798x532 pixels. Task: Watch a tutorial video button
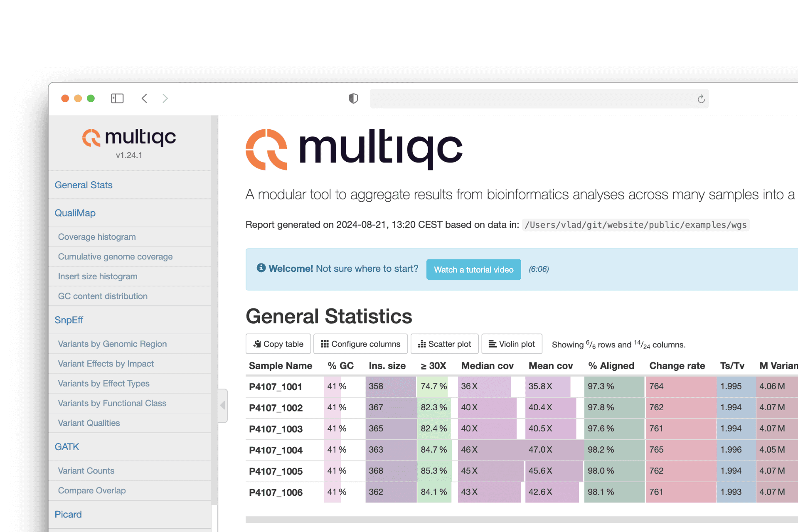pos(473,269)
